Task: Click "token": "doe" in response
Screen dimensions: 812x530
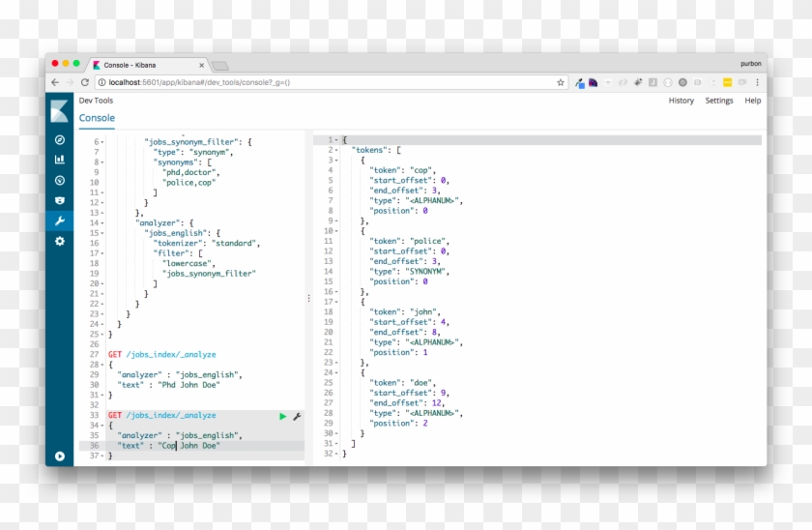Action: [x=402, y=383]
